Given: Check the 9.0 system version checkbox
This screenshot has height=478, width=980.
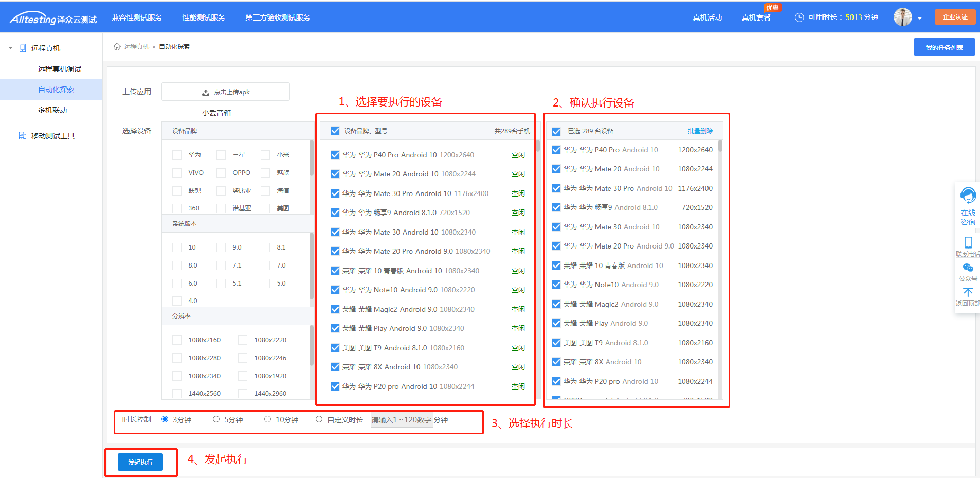Looking at the screenshot, I should click(221, 247).
